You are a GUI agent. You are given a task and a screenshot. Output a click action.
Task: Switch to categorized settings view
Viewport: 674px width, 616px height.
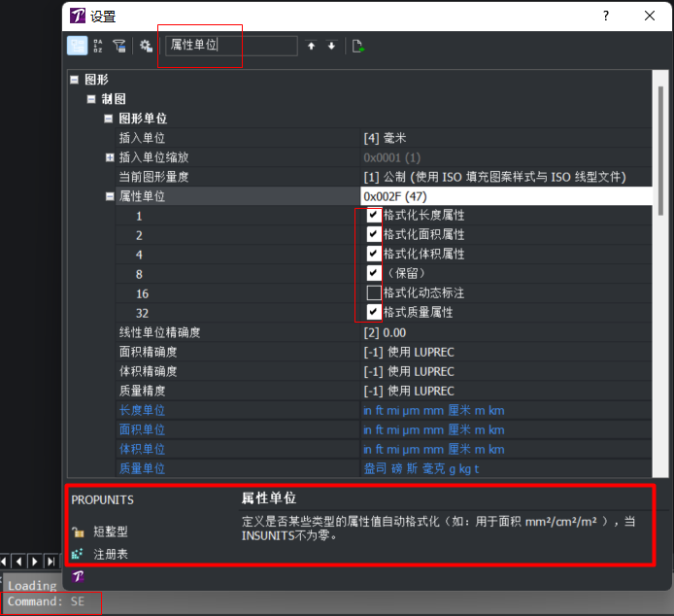[77, 46]
